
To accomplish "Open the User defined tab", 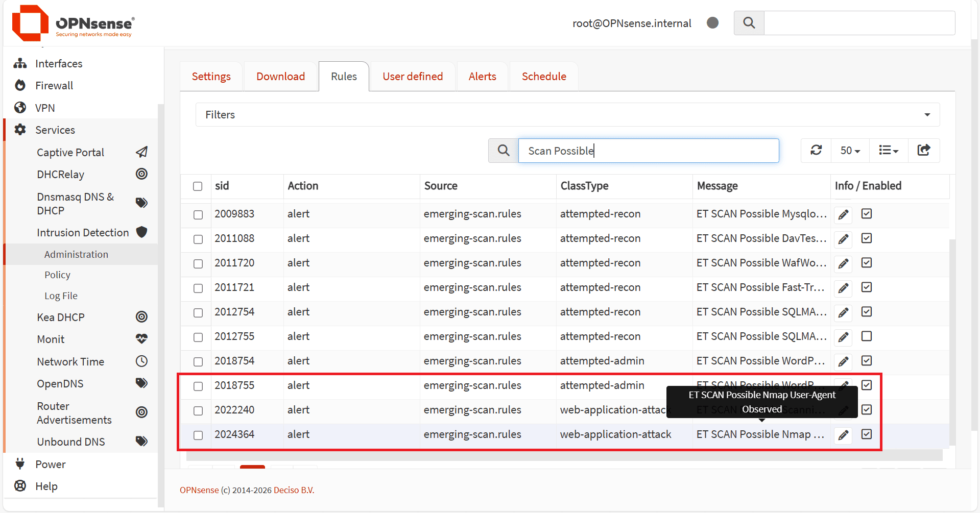I will (x=413, y=77).
